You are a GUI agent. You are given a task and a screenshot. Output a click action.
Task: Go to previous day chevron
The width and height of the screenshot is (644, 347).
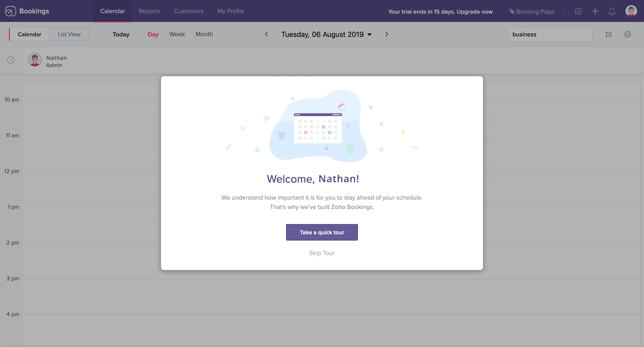point(267,34)
